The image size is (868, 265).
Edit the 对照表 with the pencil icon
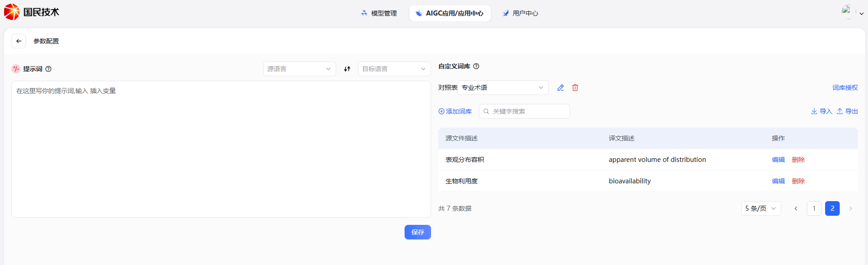pyautogui.click(x=561, y=88)
